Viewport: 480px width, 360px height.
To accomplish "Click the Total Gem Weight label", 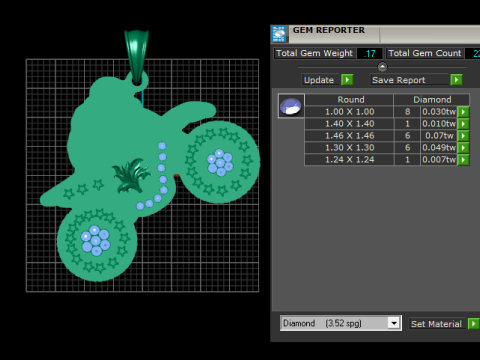I will (x=314, y=53).
